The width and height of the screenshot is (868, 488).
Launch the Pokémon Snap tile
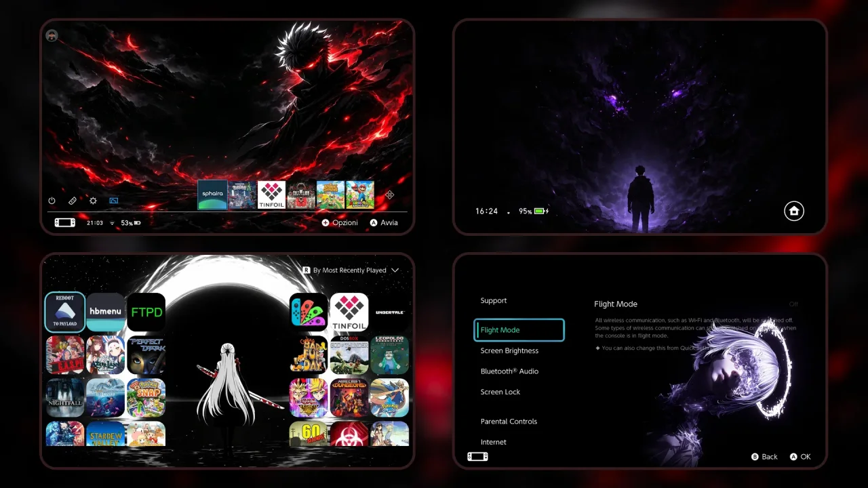click(x=146, y=397)
